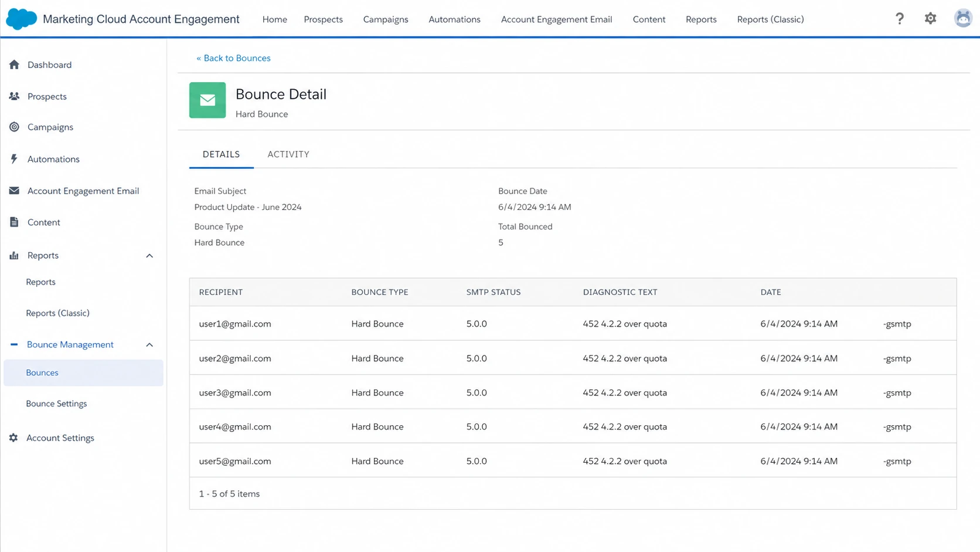This screenshot has width=980, height=552.
Task: Open the settings gear icon in header
Action: pyautogui.click(x=930, y=19)
